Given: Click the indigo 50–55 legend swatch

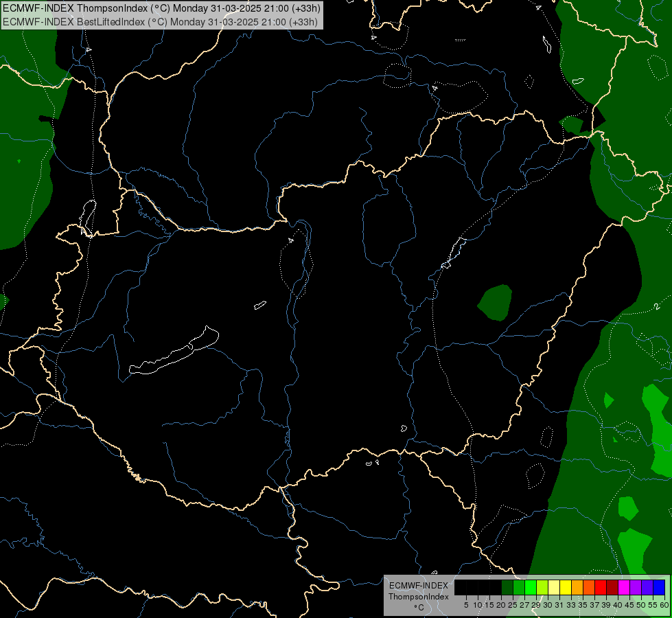Looking at the screenshot, I should tap(647, 587).
